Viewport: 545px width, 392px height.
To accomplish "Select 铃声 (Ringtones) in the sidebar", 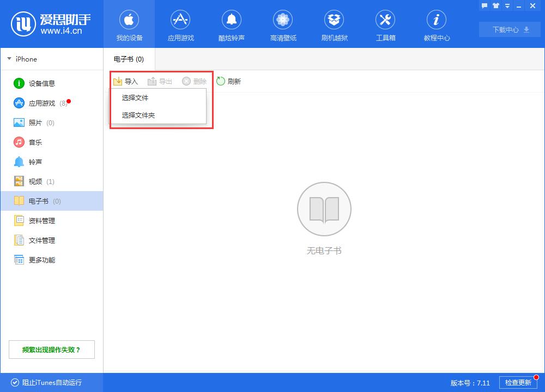I will click(34, 162).
